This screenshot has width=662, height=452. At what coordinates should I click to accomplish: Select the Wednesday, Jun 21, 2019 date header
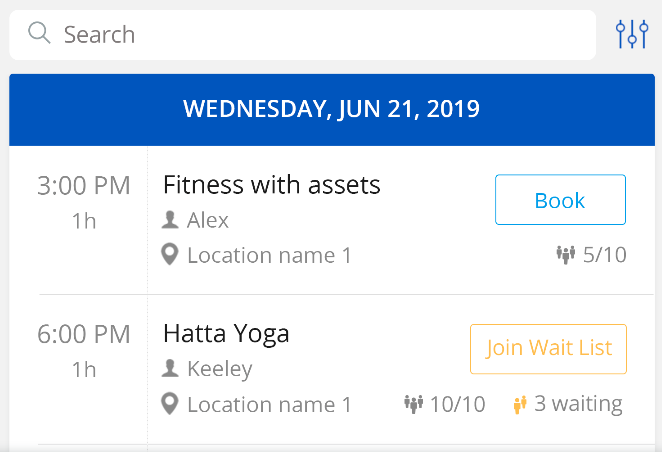332,110
